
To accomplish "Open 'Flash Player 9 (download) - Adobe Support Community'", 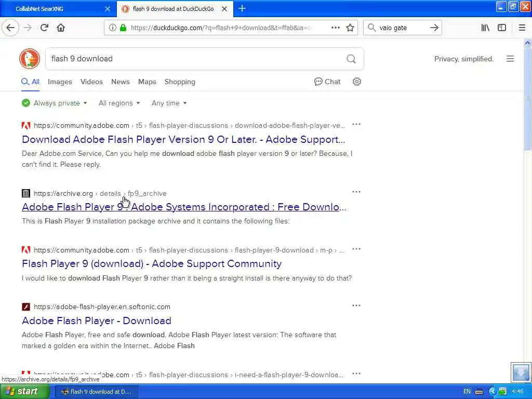I will click(x=152, y=263).
